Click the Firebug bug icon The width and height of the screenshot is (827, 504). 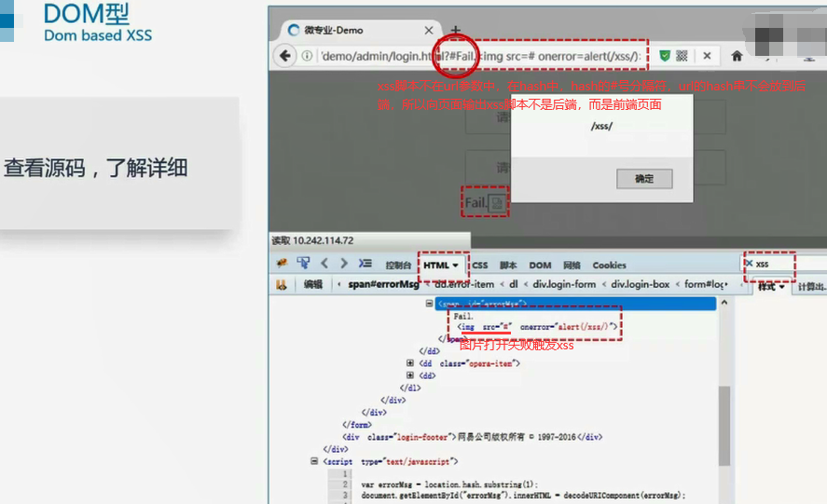(x=282, y=263)
